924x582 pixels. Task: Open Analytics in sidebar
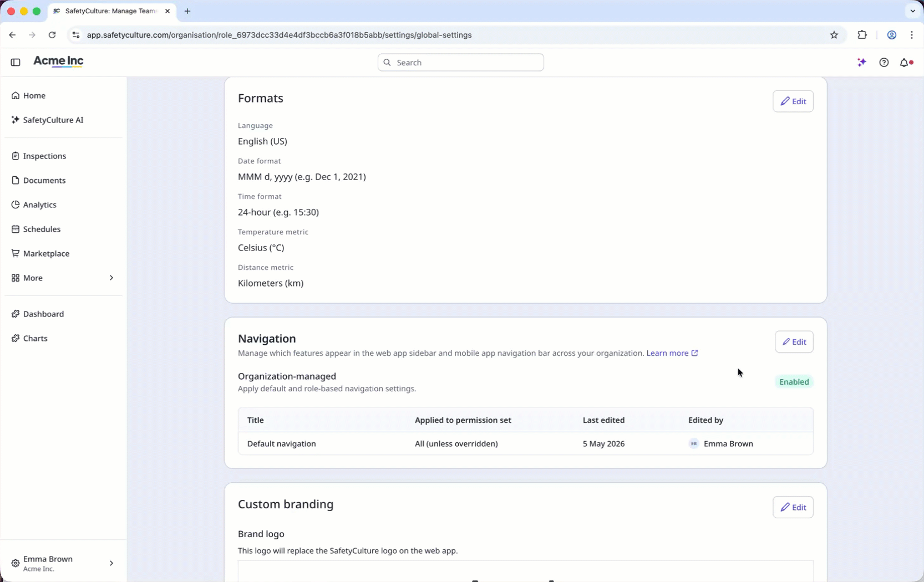pos(63,205)
